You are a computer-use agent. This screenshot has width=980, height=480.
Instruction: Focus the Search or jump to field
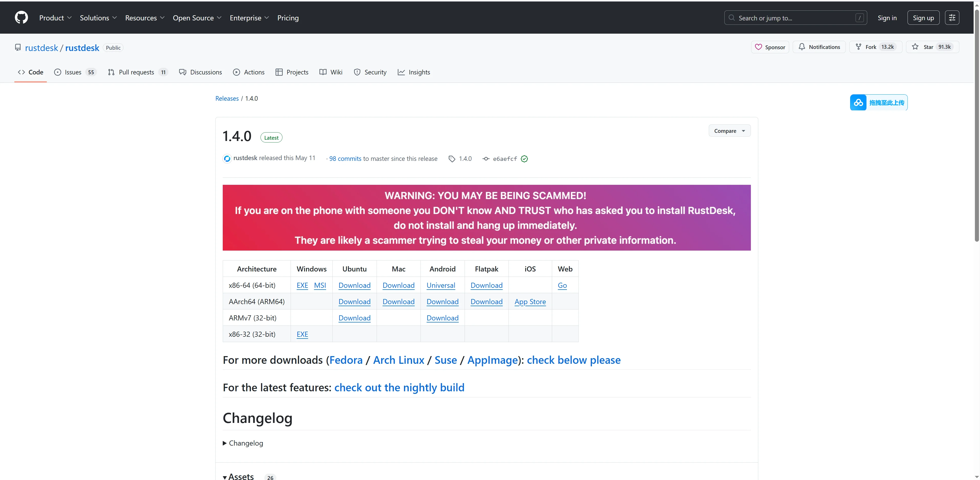[x=796, y=18]
